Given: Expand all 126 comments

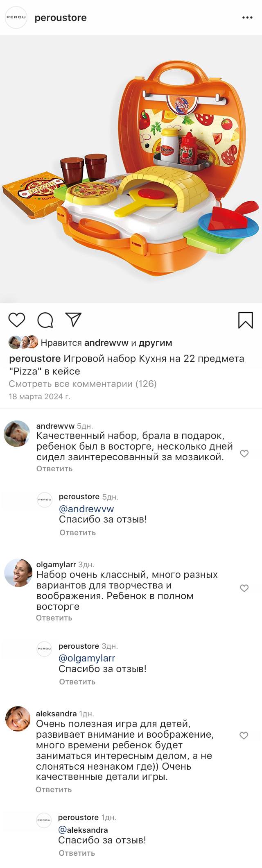Looking at the screenshot, I should (x=83, y=384).
